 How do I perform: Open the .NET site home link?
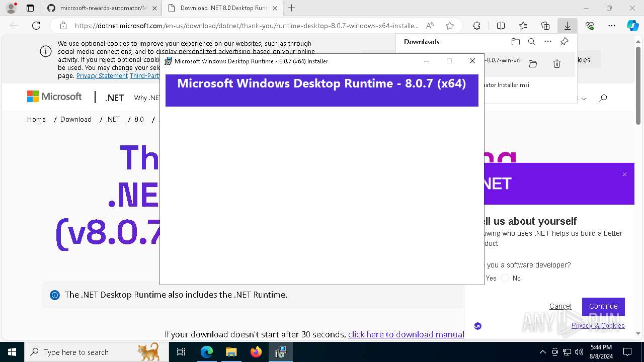[114, 98]
